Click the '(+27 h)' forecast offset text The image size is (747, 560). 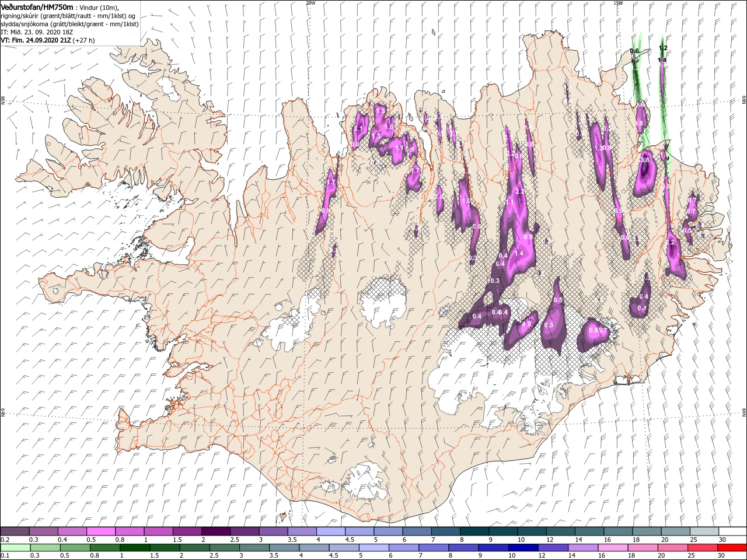pyautogui.click(x=84, y=40)
